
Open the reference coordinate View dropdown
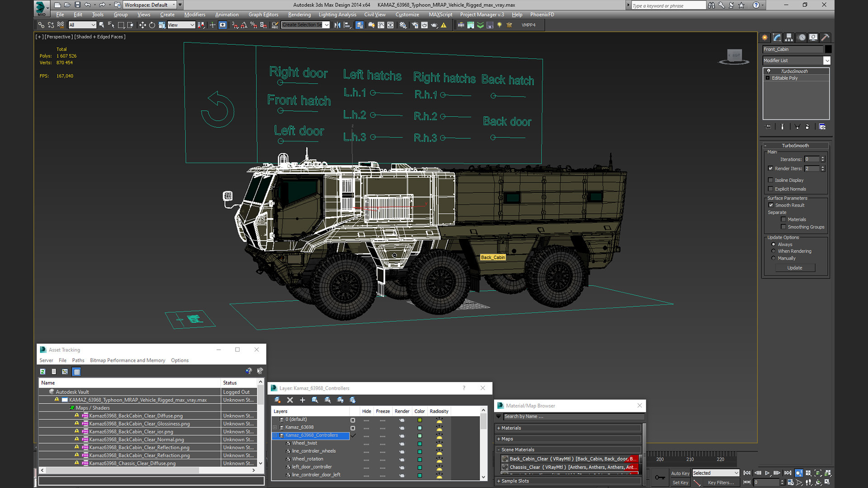pos(181,25)
